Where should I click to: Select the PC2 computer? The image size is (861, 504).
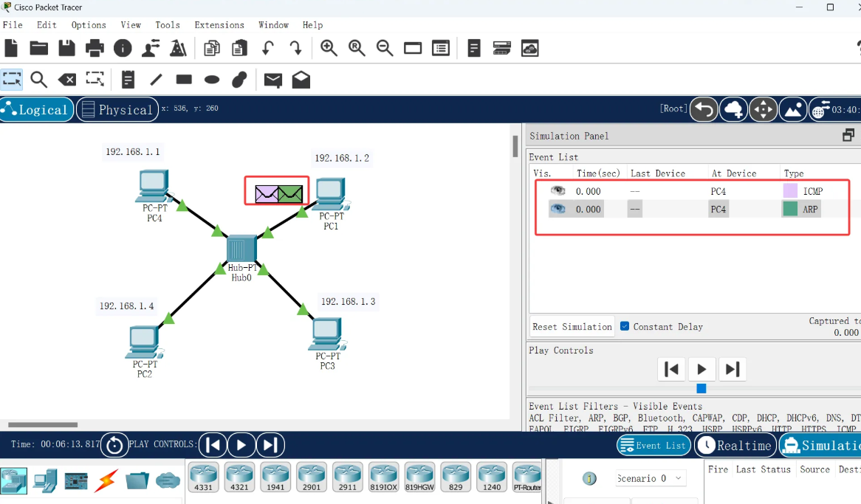tap(145, 342)
